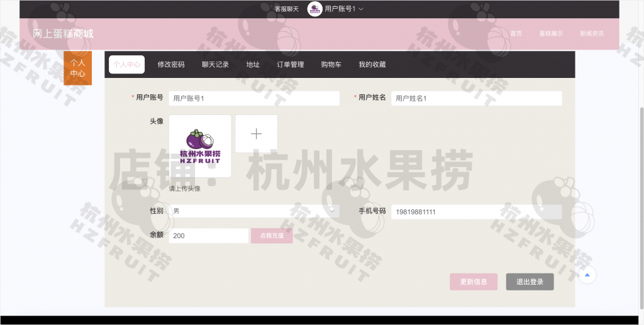Click the page vertical scrollbar
Screen dimensions: 644x325
tap(641, 207)
